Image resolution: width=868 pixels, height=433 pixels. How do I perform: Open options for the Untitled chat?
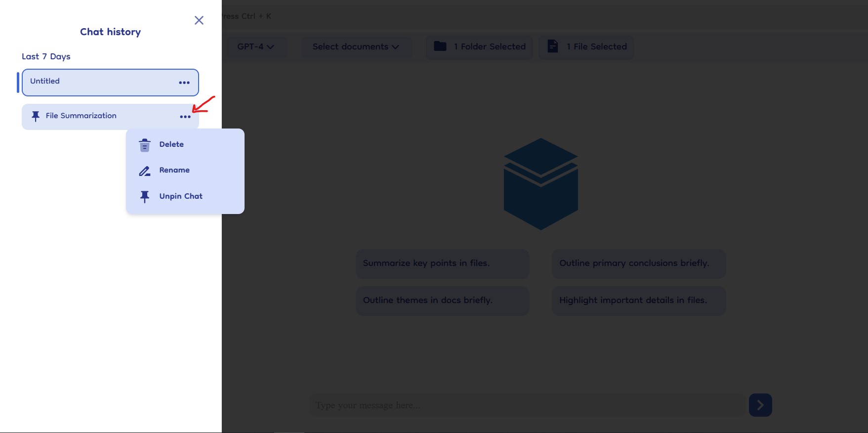point(184,83)
